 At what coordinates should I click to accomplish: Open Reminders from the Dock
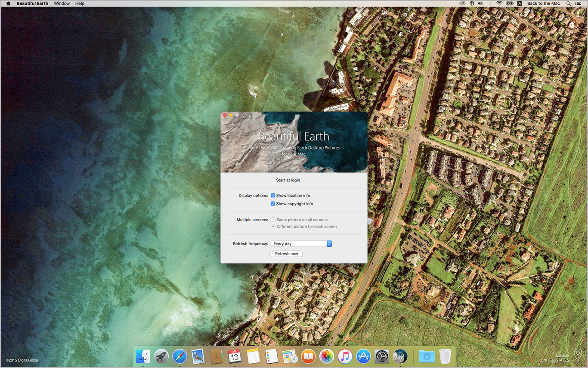272,356
